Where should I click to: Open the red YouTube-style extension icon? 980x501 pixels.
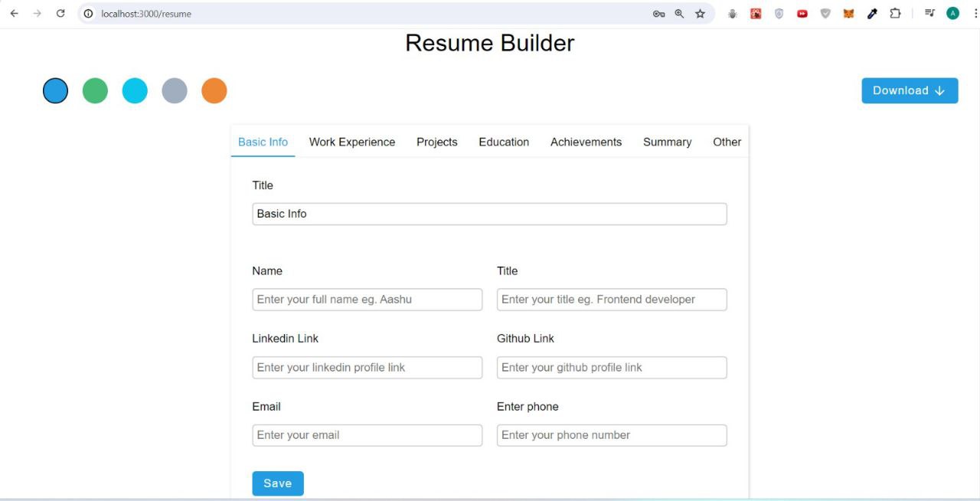[x=802, y=13]
